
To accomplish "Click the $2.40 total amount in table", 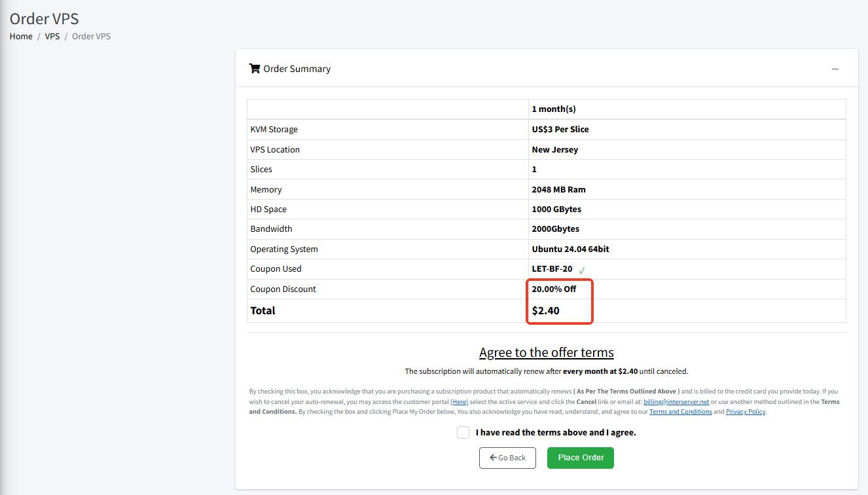I will point(545,310).
